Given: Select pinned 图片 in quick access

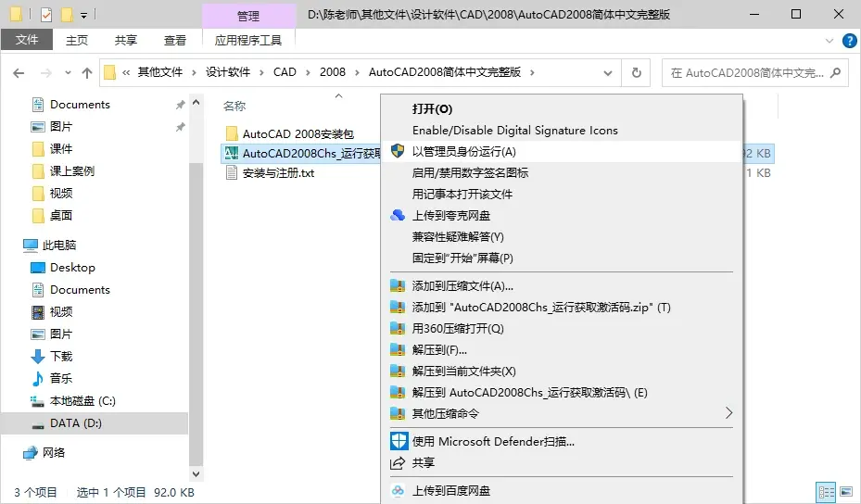Looking at the screenshot, I should click(61, 126).
